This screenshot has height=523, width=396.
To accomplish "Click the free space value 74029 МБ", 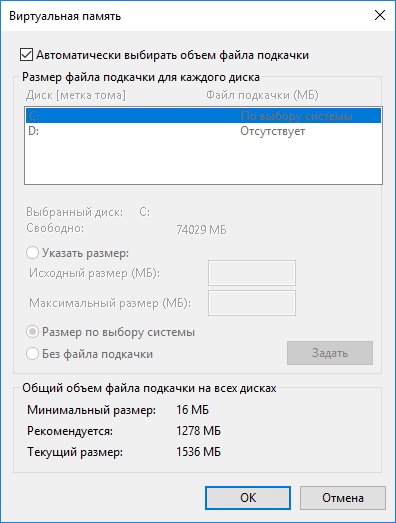I will (x=201, y=229).
